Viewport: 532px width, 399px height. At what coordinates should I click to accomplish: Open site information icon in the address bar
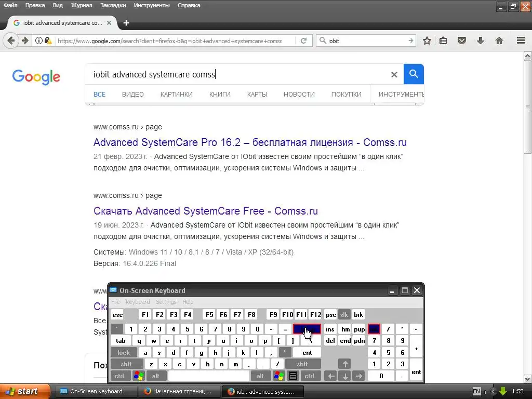pyautogui.click(x=39, y=41)
